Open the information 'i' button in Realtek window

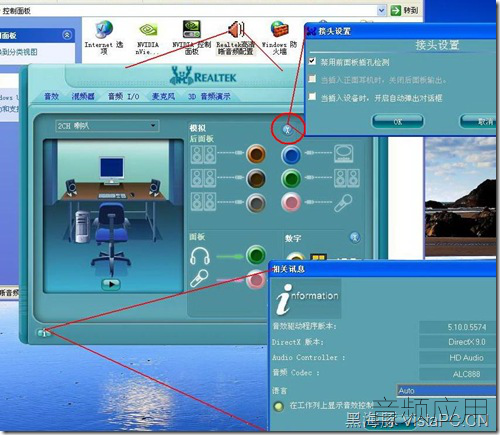click(43, 332)
